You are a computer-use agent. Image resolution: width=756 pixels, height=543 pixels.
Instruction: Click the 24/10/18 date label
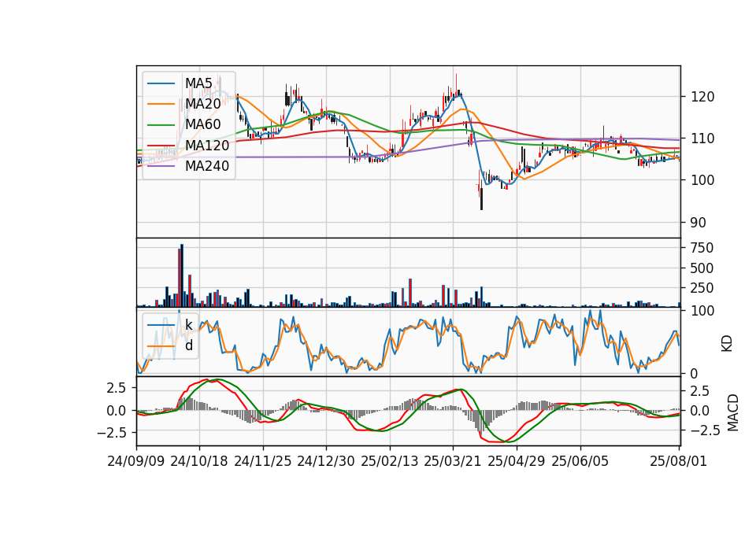[199, 461]
